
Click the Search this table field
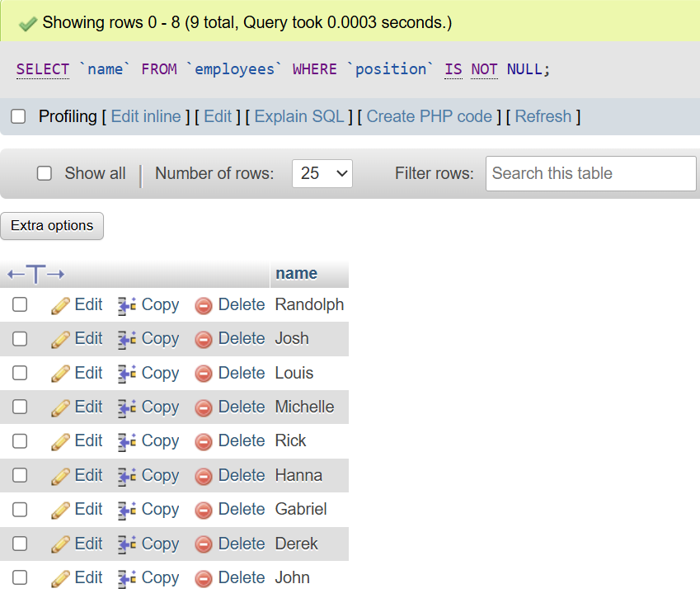590,173
